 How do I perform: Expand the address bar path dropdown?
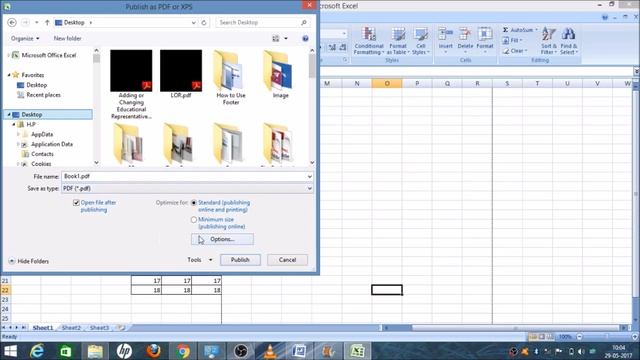click(193, 22)
